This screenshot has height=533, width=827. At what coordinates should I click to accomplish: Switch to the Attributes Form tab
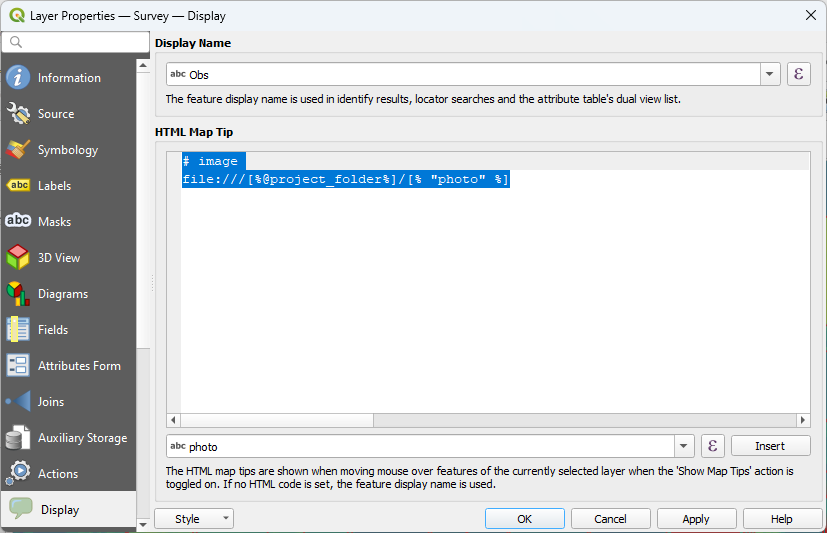click(78, 366)
